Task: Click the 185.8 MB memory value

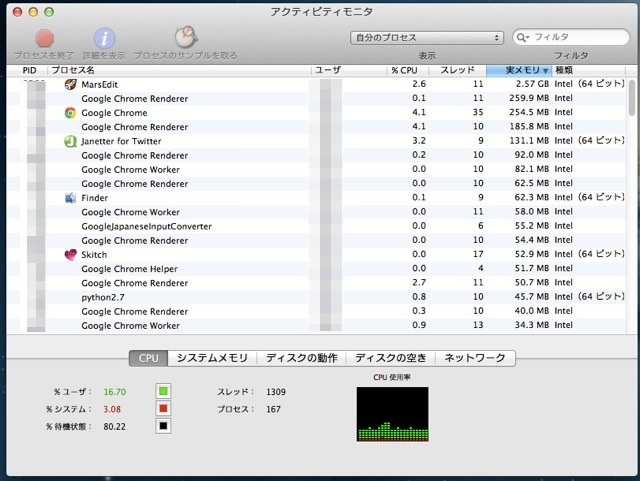Action: (x=529, y=127)
